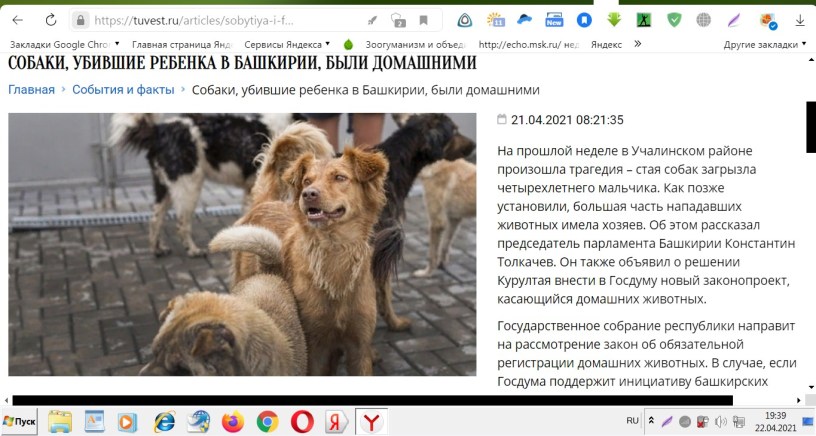This screenshot has height=436, width=816.
Task: Launch Opera from the taskbar
Action: click(x=301, y=422)
